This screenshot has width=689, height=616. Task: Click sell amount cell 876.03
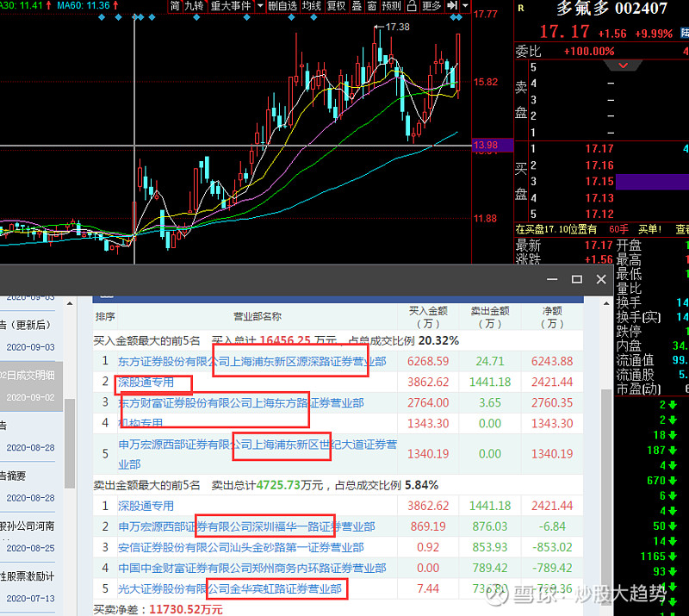(490, 526)
